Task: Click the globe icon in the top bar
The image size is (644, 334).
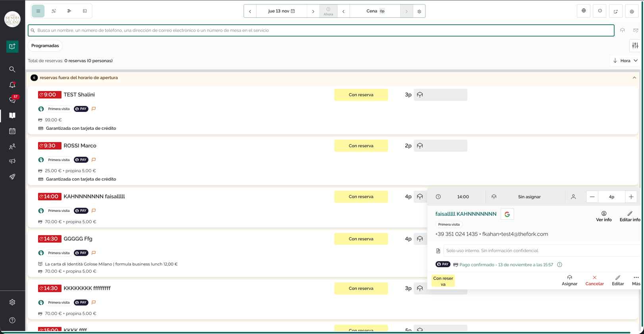Action: (x=584, y=11)
